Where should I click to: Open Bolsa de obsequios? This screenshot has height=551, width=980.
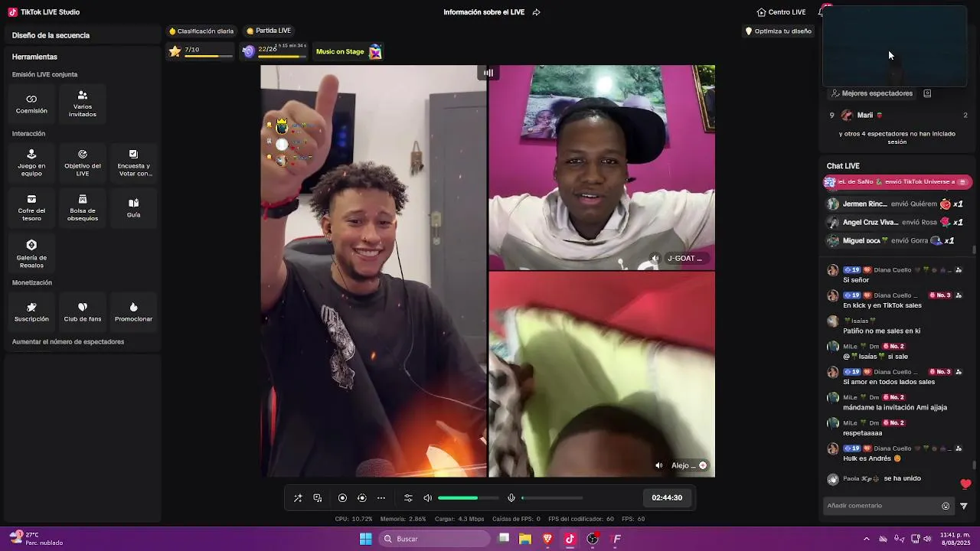click(83, 207)
